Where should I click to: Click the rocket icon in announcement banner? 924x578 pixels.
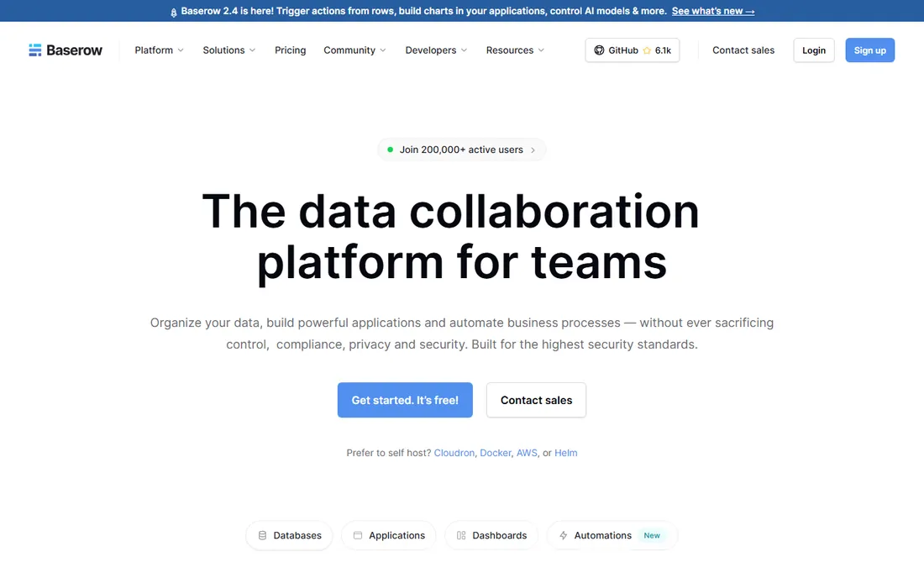pyautogui.click(x=174, y=12)
